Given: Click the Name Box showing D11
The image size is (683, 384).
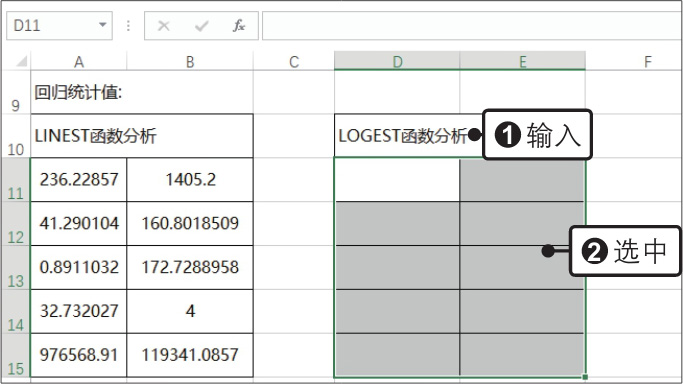Looking at the screenshot, I should (59, 26).
